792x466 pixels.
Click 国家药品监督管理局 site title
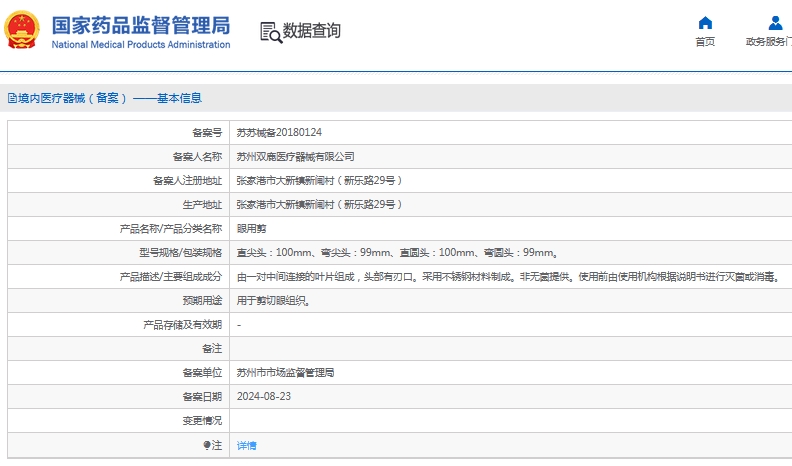(x=141, y=25)
